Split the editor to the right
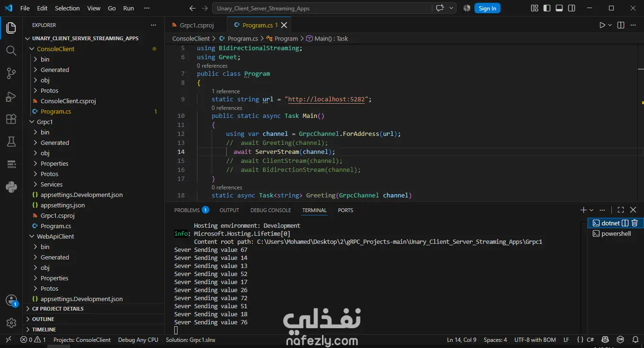Viewport: 644px width, 348px height. [x=621, y=25]
